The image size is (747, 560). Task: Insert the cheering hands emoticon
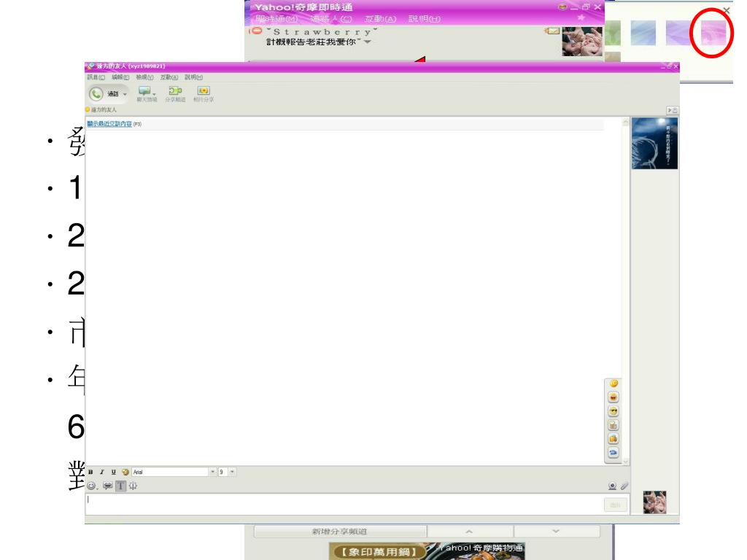tap(614, 425)
